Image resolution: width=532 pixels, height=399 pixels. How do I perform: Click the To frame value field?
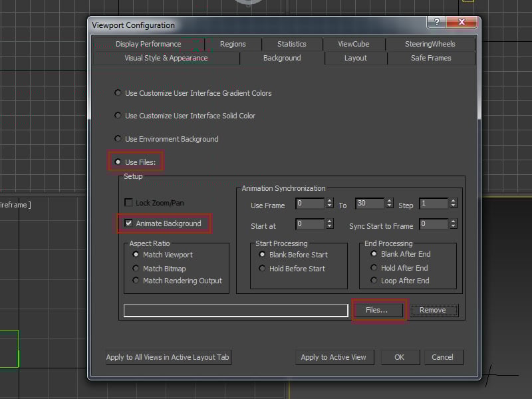click(x=370, y=203)
